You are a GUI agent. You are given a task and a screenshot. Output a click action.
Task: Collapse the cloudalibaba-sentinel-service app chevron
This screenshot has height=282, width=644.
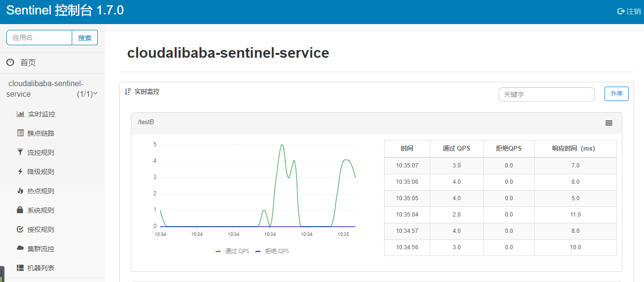coord(95,94)
